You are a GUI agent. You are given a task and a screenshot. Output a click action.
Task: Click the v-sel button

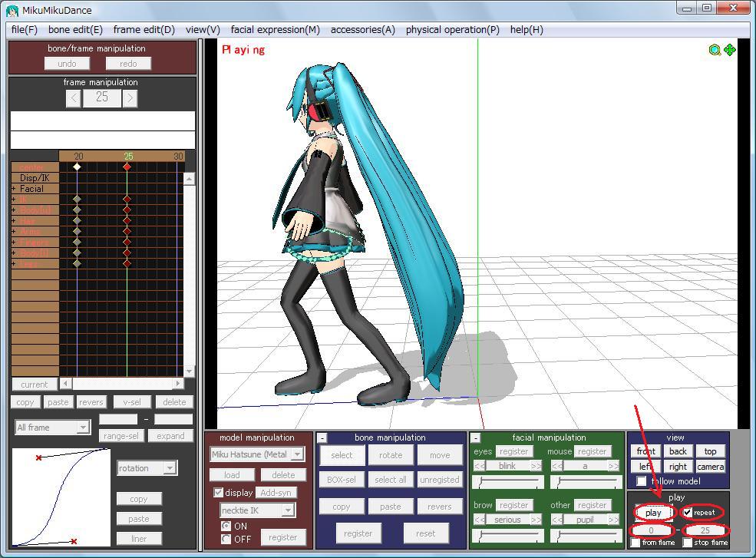[x=132, y=401]
